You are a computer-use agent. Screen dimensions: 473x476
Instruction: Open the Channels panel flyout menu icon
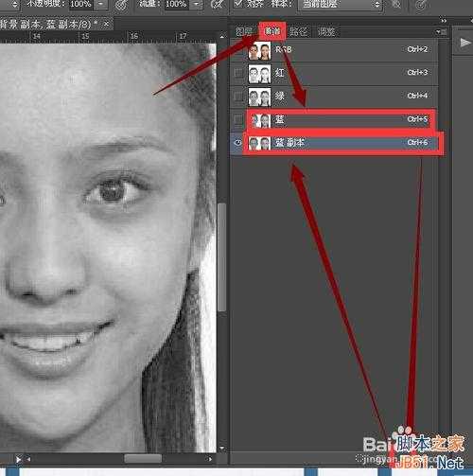[441, 32]
